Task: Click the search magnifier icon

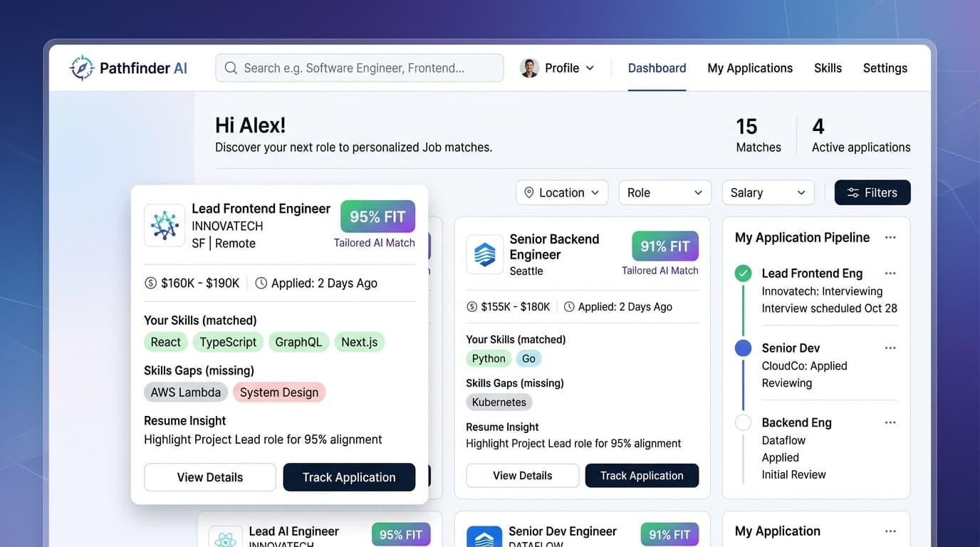Action: (231, 68)
